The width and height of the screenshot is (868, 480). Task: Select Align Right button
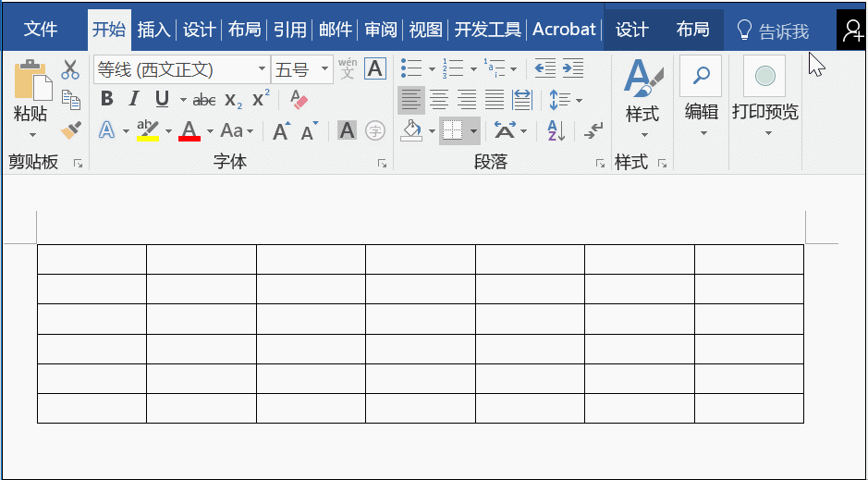tap(467, 100)
